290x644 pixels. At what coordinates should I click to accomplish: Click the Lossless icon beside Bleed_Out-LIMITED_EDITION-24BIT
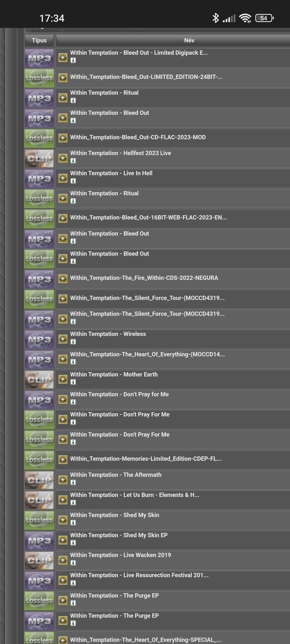[x=39, y=78]
